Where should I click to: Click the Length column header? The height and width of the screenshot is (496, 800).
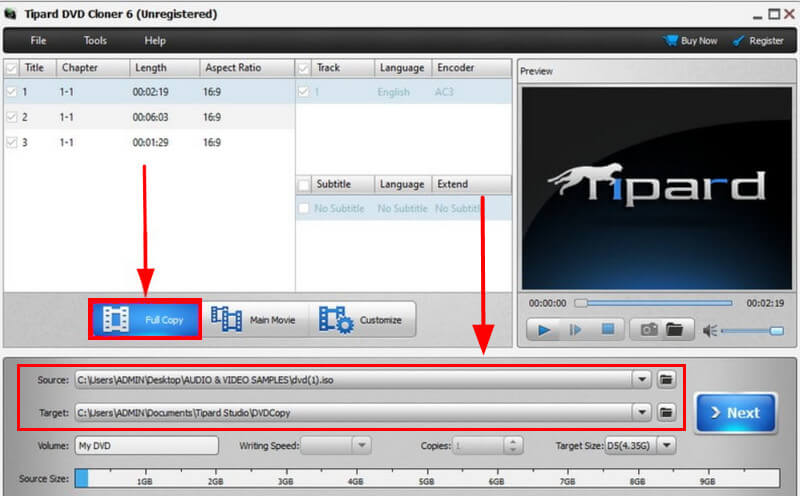click(164, 68)
